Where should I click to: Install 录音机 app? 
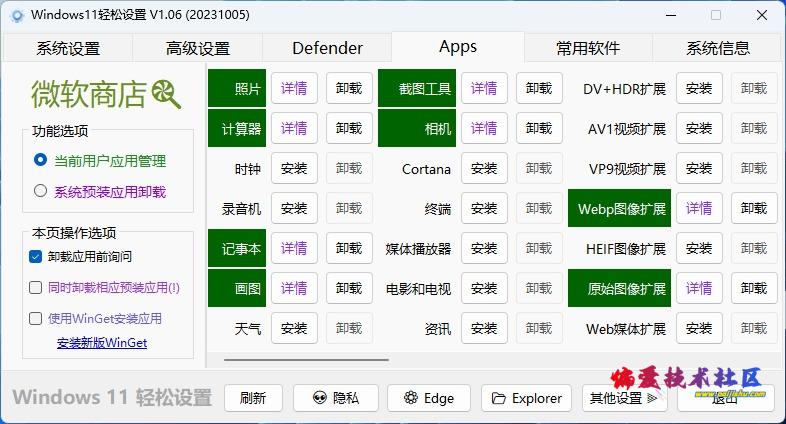tap(294, 208)
